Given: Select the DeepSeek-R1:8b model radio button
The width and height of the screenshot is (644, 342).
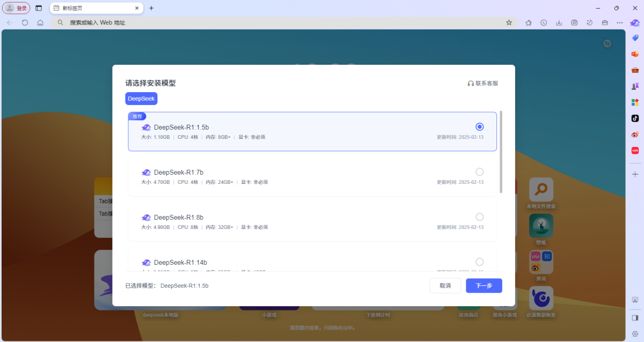Looking at the screenshot, I should tap(479, 217).
